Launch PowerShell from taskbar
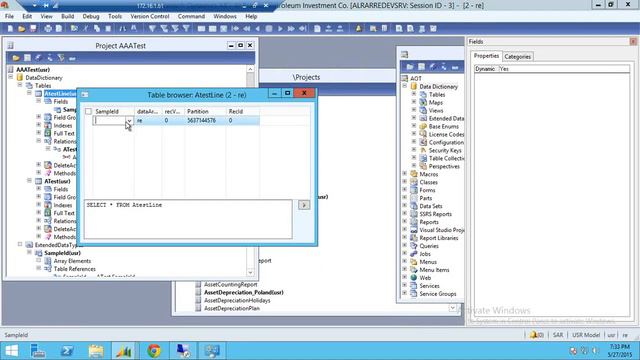The width and height of the screenshot is (640, 360). 67,351
